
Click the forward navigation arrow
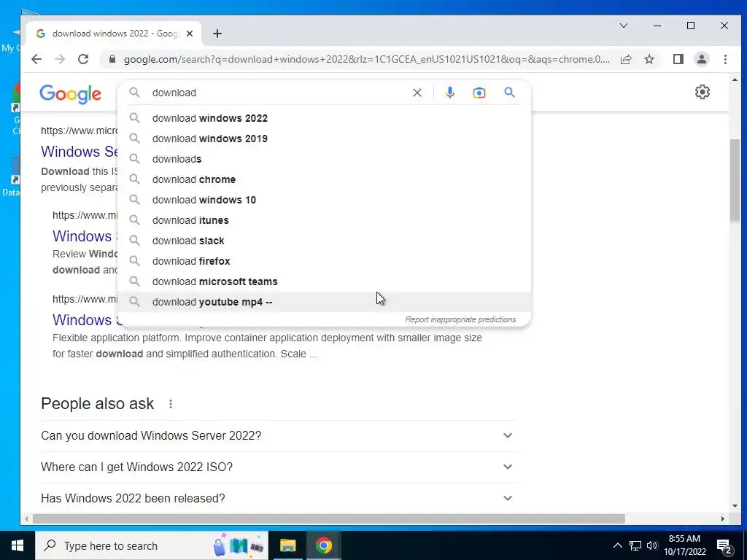pos(60,59)
